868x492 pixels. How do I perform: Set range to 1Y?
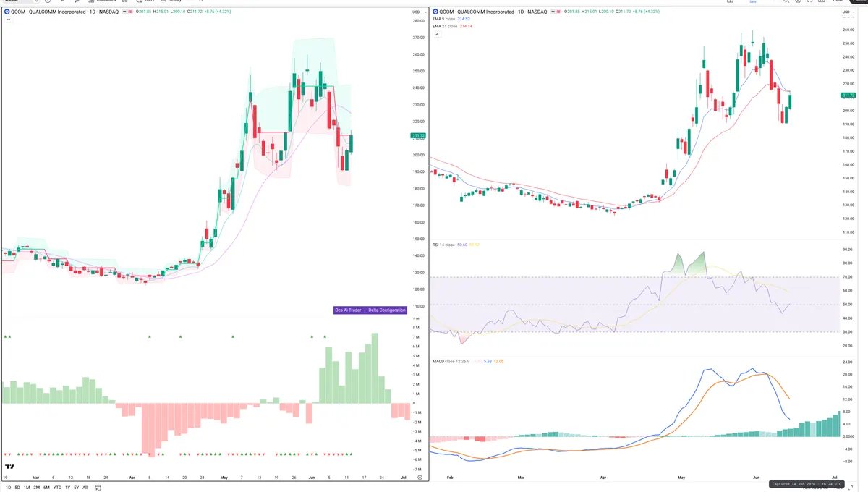pos(67,488)
